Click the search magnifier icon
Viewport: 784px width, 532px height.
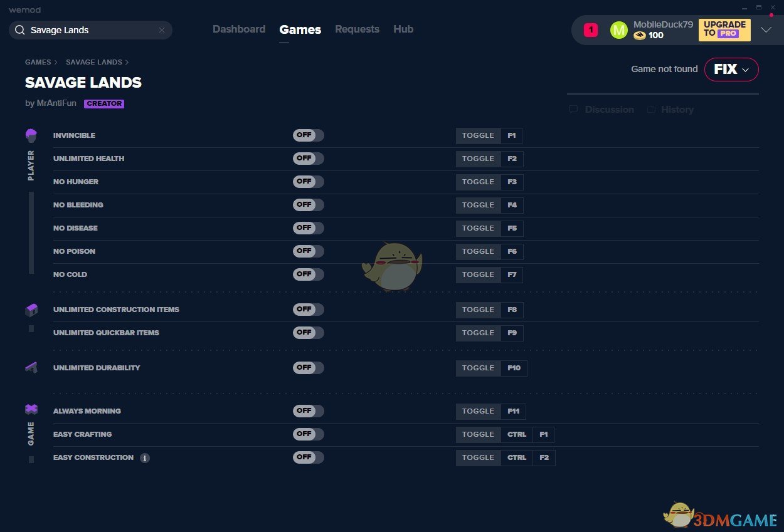tap(19, 30)
